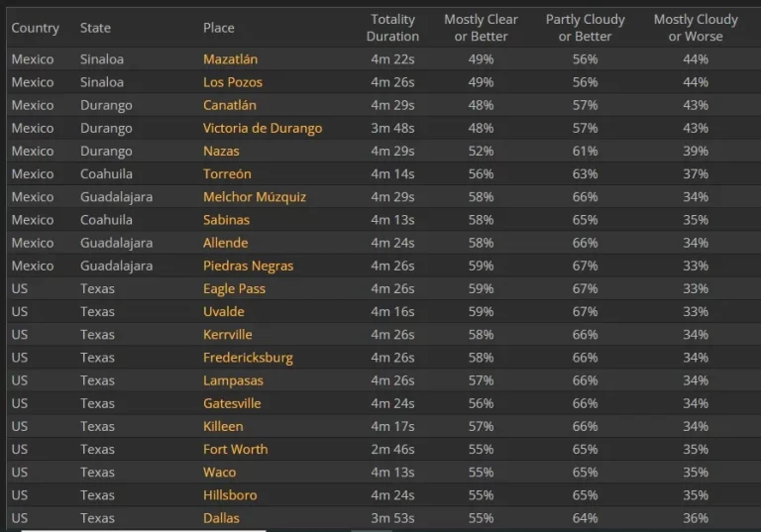Click the Fredericksburg link
This screenshot has height=532, width=761.
(248, 358)
